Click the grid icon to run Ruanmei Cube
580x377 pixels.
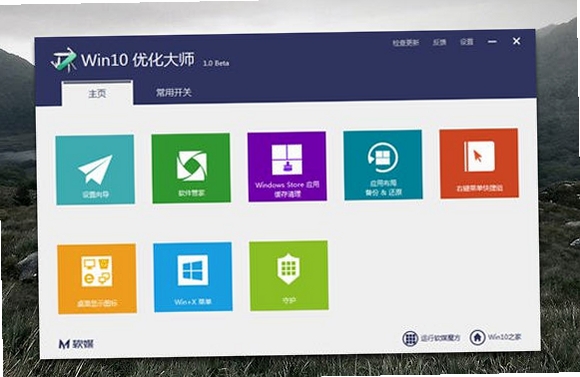coord(410,338)
